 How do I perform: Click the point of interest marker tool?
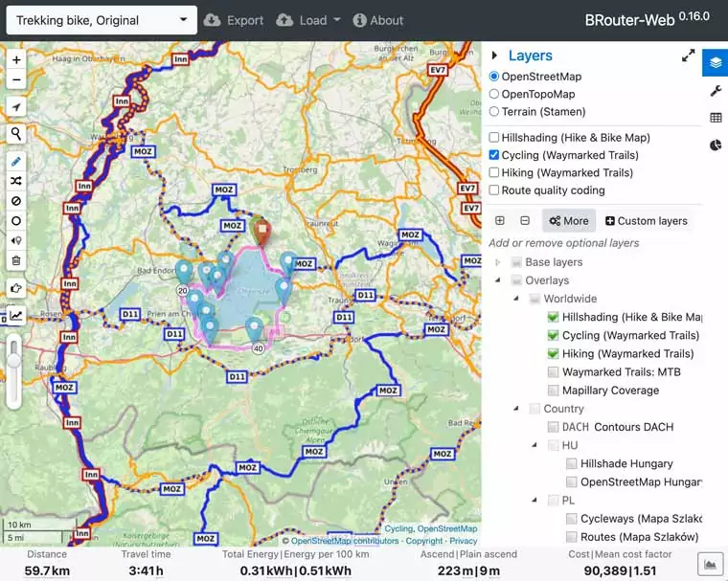pos(16,240)
